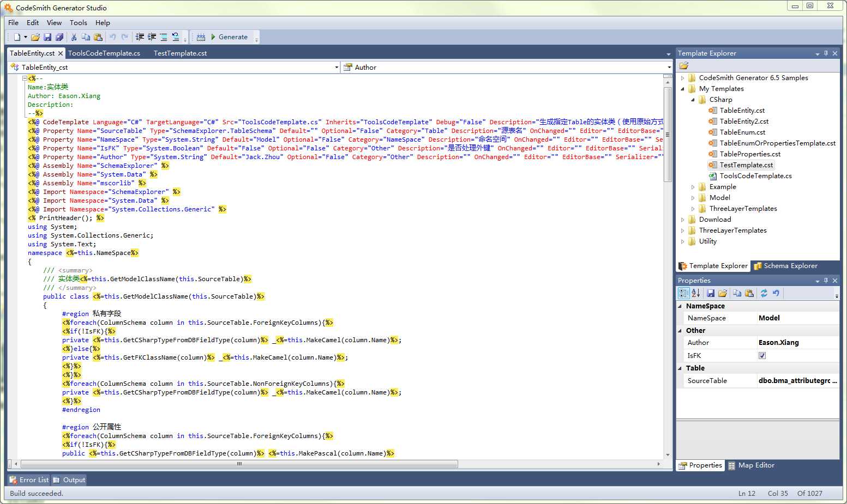
Task: Switch to Schema Explorer tab
Action: click(x=785, y=266)
